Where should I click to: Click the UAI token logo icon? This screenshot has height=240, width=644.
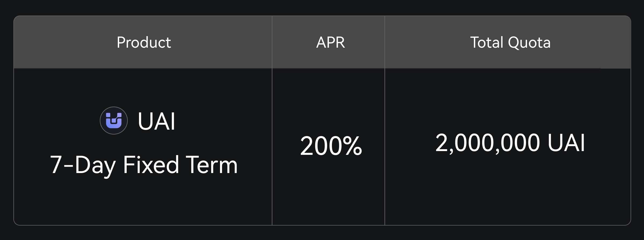114,121
